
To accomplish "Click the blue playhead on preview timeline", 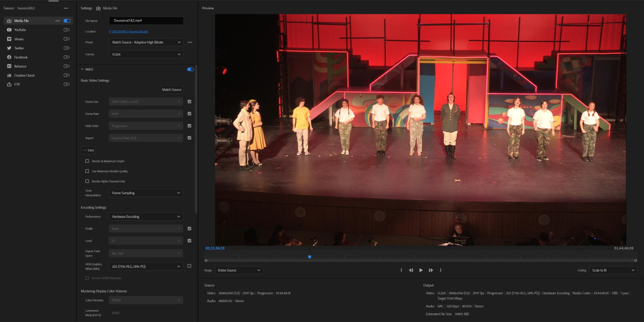I will pos(310,257).
